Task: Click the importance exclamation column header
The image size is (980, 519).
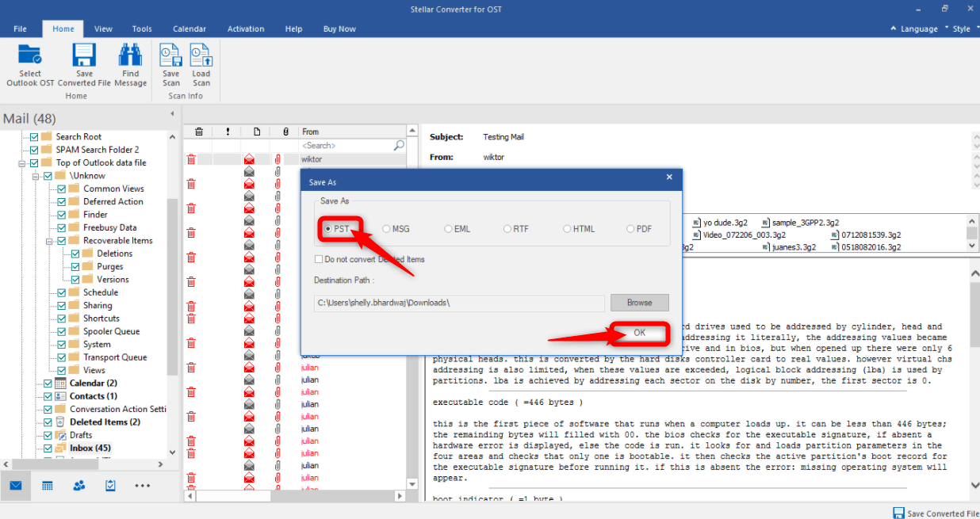Action: [228, 132]
